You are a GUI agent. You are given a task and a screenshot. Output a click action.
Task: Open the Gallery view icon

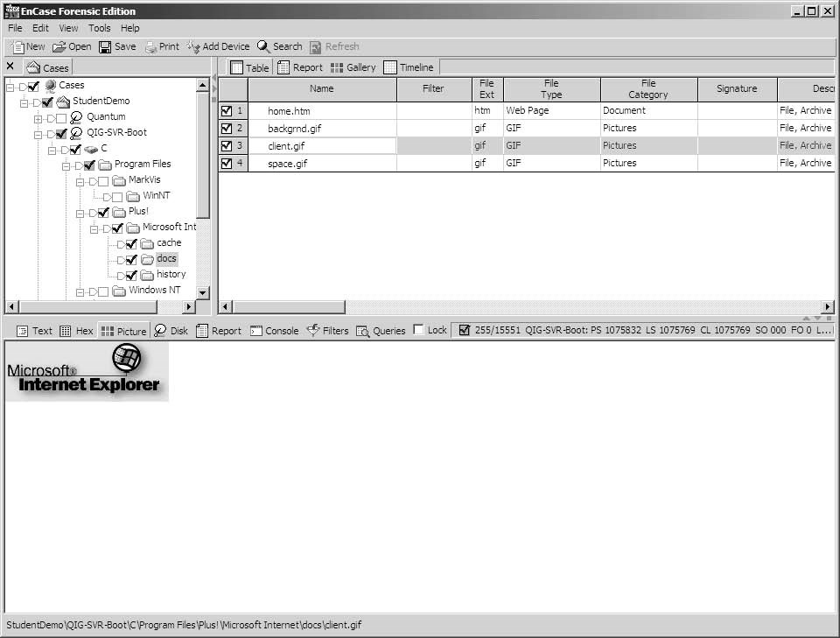(337, 67)
